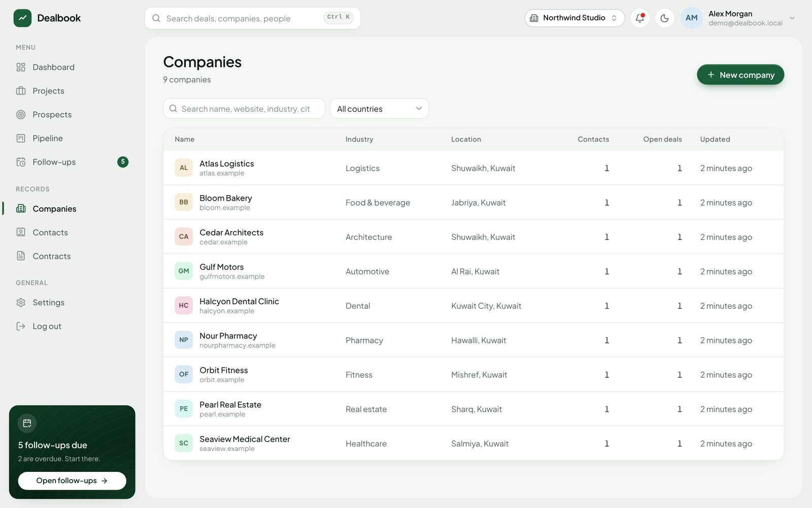Click the Fitness industry cell
Viewport: 812px width, 508px height.
pyautogui.click(x=359, y=375)
